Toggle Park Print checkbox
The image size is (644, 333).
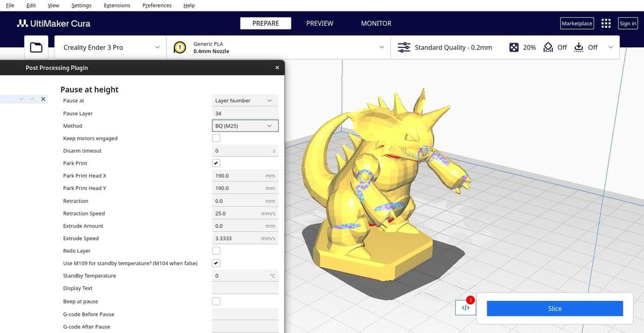(x=216, y=163)
